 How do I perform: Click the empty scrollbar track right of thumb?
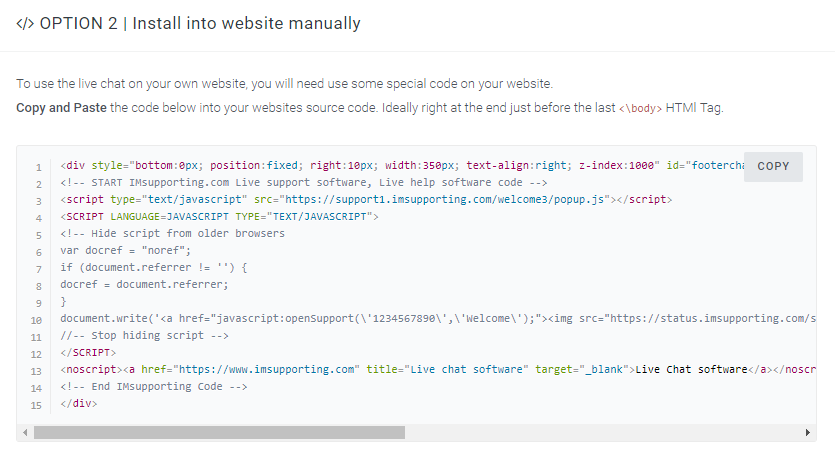coord(603,433)
